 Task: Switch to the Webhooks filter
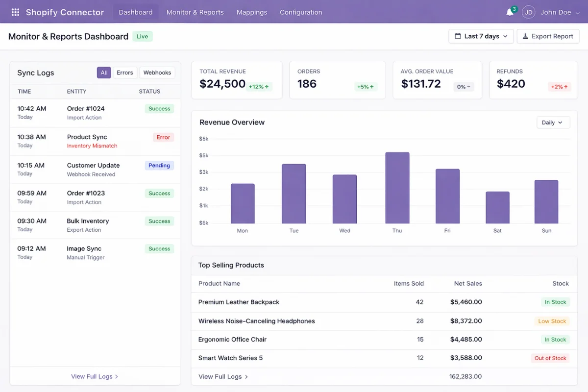pos(157,73)
